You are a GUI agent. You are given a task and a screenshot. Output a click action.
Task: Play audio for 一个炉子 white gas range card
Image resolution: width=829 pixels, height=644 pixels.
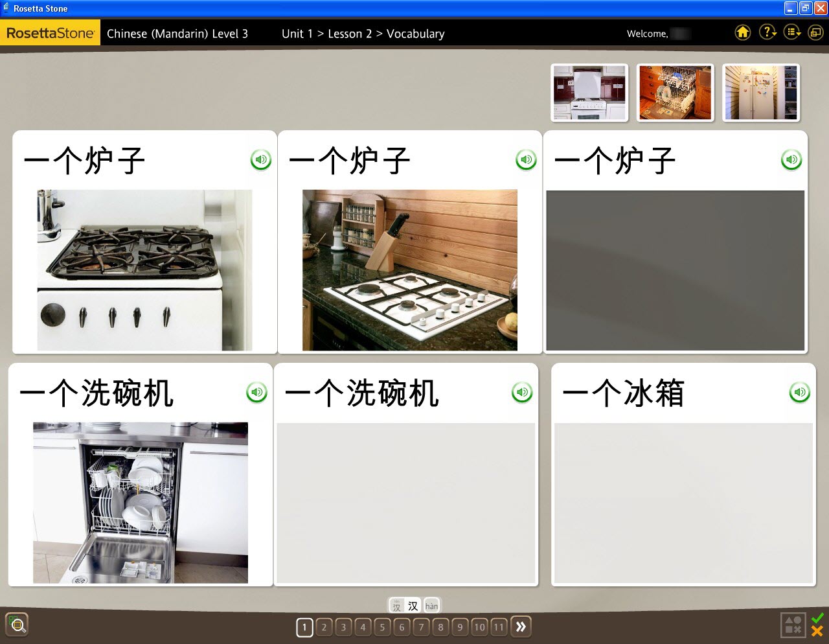coord(261,159)
